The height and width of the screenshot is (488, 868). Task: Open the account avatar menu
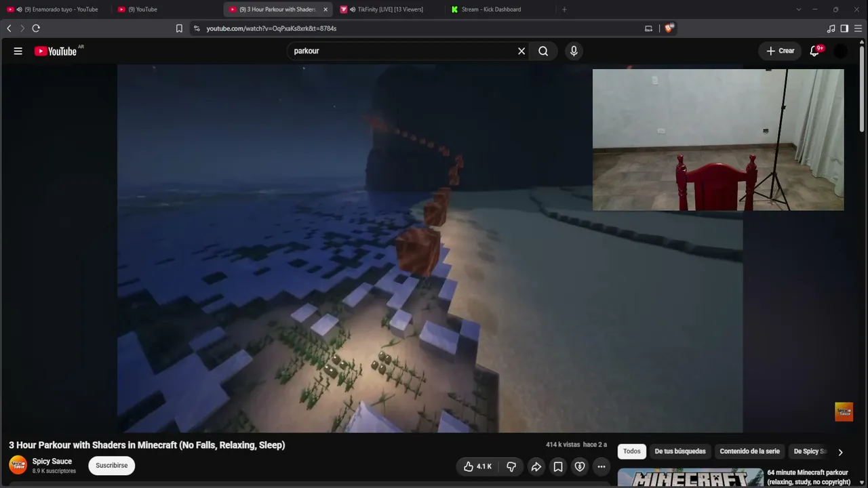pyautogui.click(x=840, y=51)
